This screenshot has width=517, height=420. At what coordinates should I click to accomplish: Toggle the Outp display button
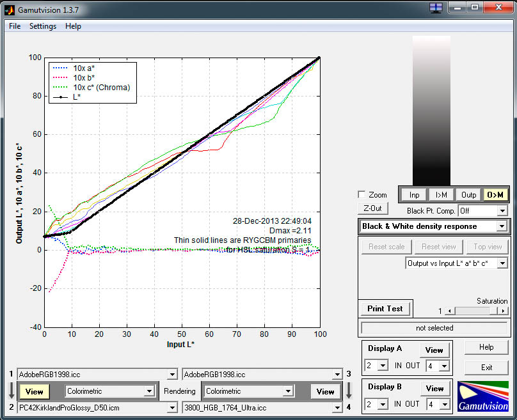pyautogui.click(x=468, y=195)
